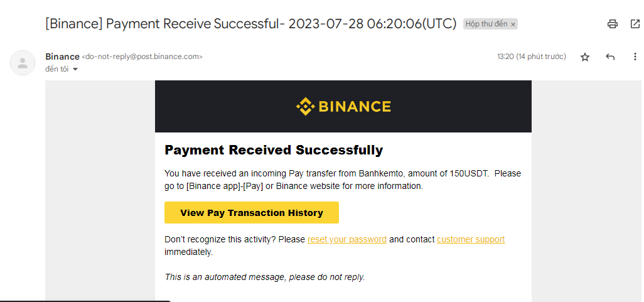Star this Binance message
The height and width of the screenshot is (302, 644).
click(x=585, y=57)
